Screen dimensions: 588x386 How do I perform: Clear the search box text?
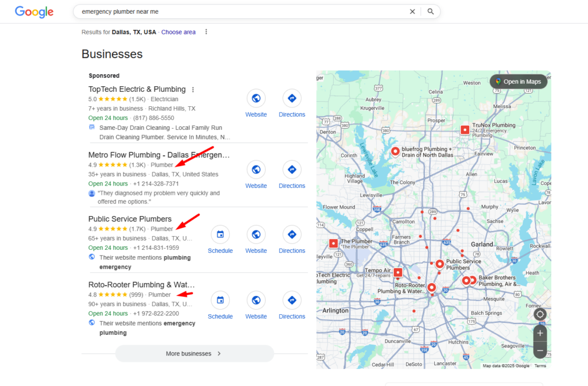tap(412, 11)
